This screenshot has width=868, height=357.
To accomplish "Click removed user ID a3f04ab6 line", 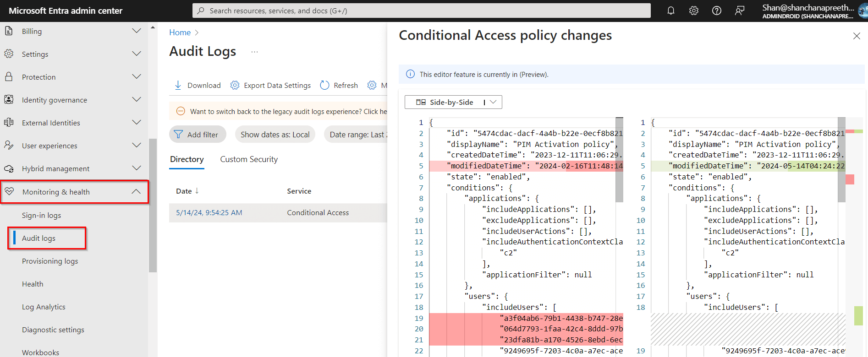I will click(x=526, y=318).
